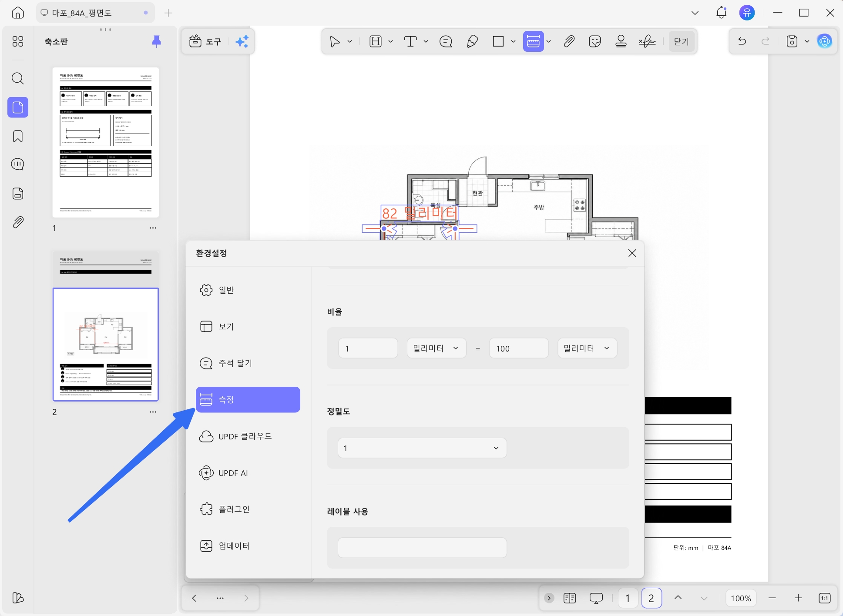Image resolution: width=843 pixels, height=616 pixels.
Task: Select the text typewriter tool
Action: click(410, 41)
